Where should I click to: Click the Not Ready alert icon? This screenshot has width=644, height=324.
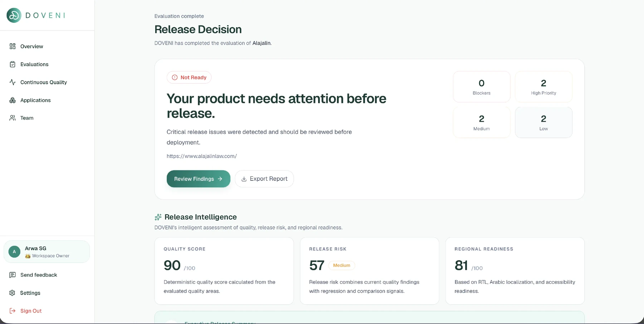(x=175, y=77)
